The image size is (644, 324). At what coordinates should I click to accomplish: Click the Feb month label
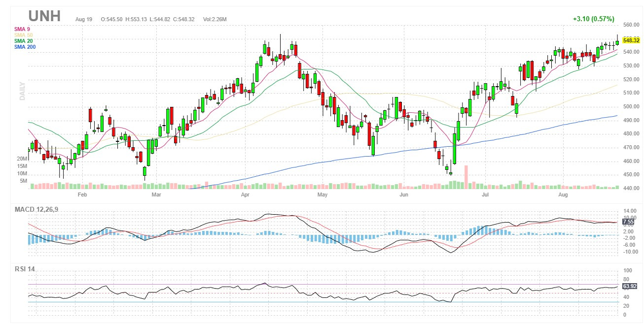(82, 195)
